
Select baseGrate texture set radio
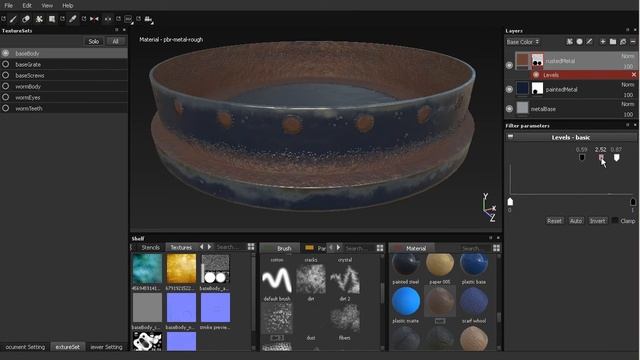pos(5,64)
